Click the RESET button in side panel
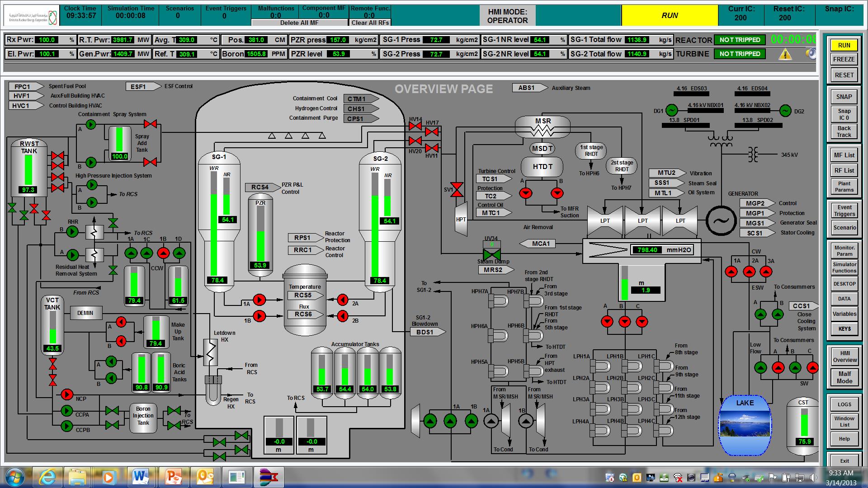Viewport: 868px width, 488px height. 844,75
